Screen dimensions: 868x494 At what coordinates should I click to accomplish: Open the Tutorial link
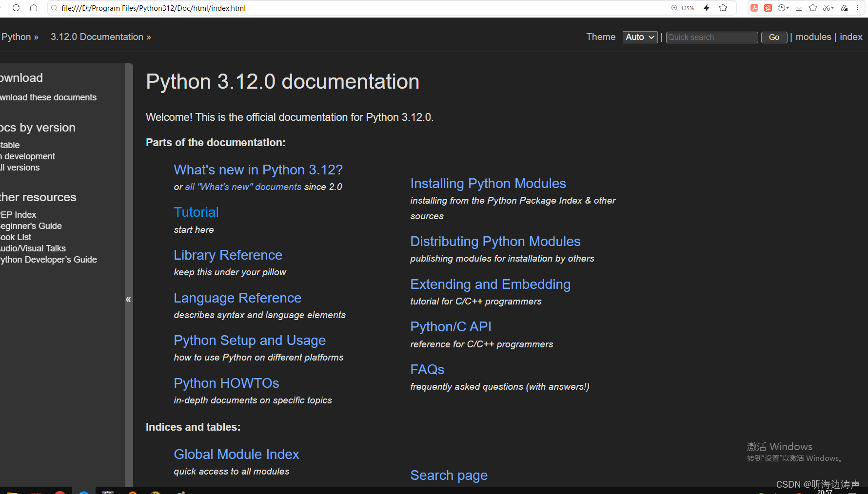pos(196,212)
